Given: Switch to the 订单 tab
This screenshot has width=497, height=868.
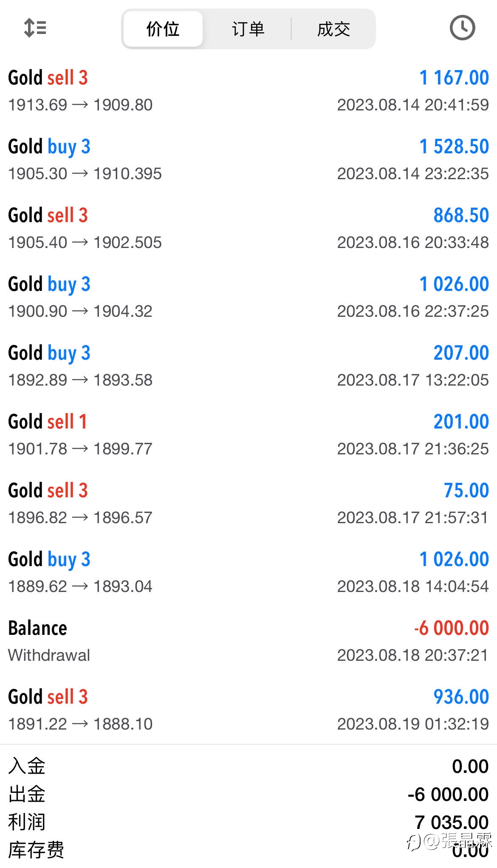Looking at the screenshot, I should click(x=248, y=29).
